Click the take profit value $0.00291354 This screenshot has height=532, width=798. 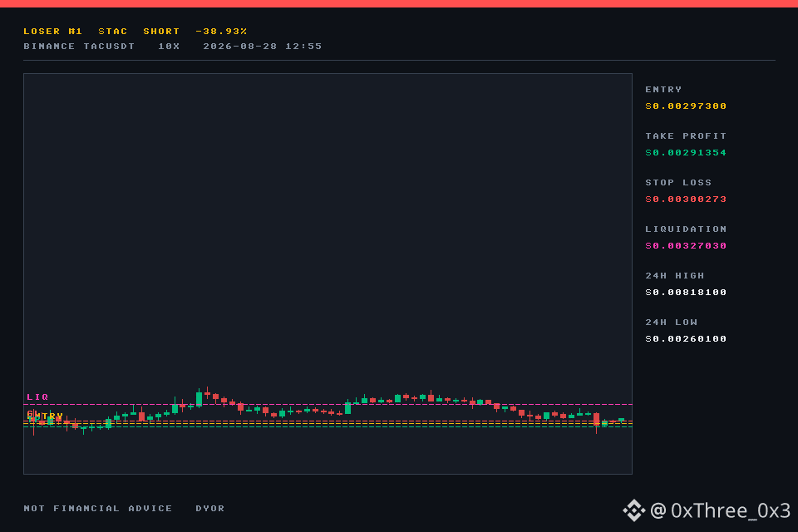(686, 152)
